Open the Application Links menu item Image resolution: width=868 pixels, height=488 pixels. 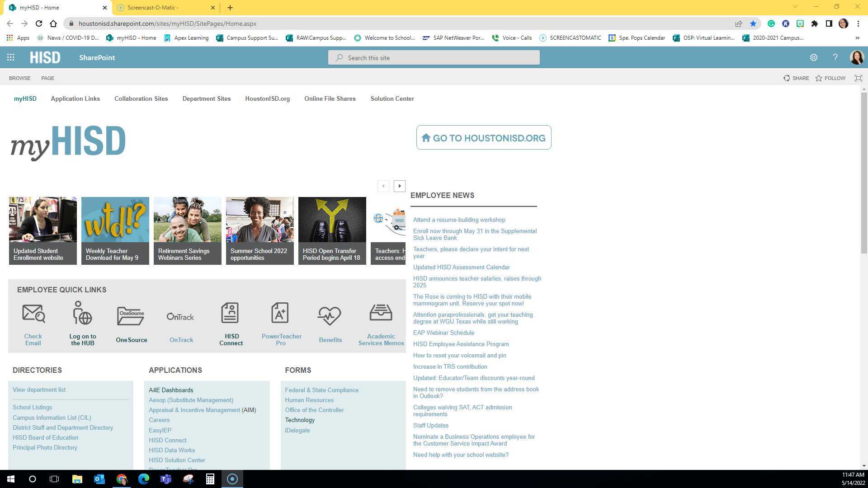point(75,99)
